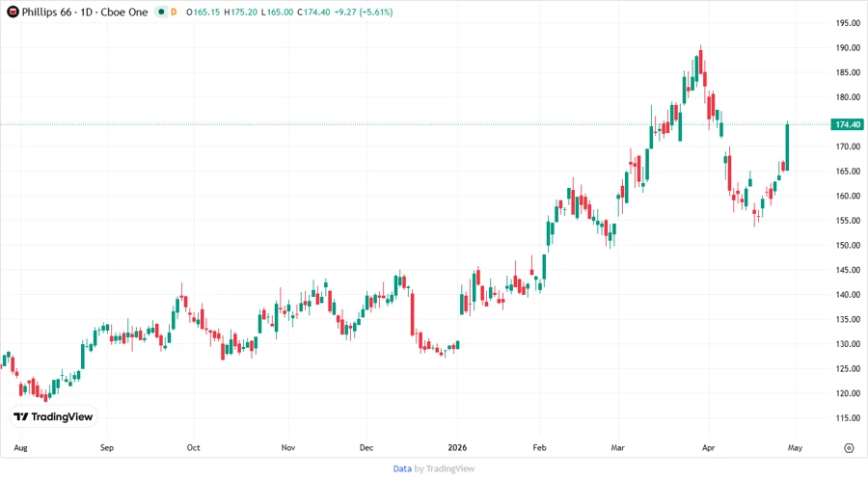This screenshot has width=868, height=480.
Task: Click the change value +9.27 (+5.61%)
Action: [364, 12]
